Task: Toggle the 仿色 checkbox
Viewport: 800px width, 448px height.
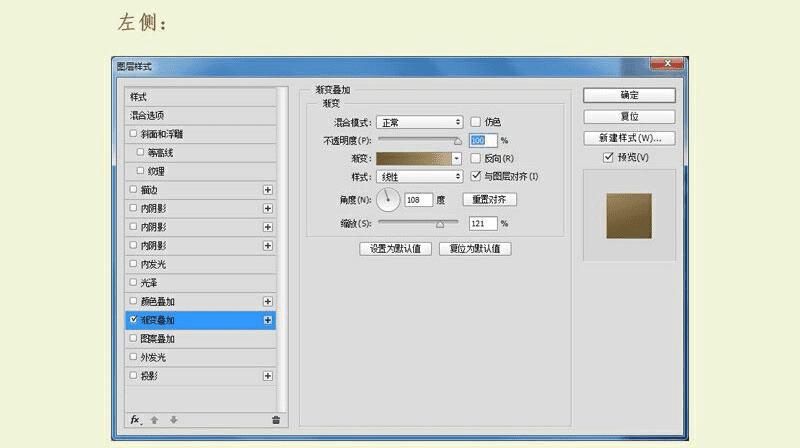Action: pos(476,122)
